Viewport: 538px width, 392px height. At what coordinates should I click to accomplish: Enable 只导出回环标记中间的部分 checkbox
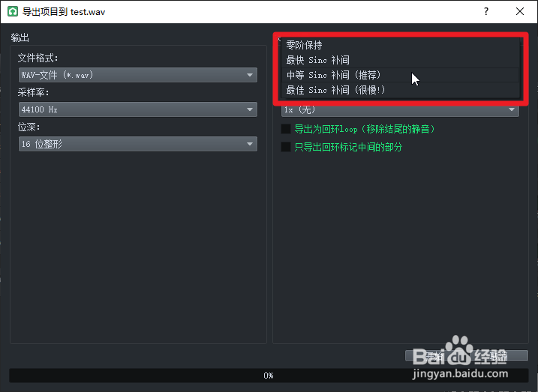286,147
